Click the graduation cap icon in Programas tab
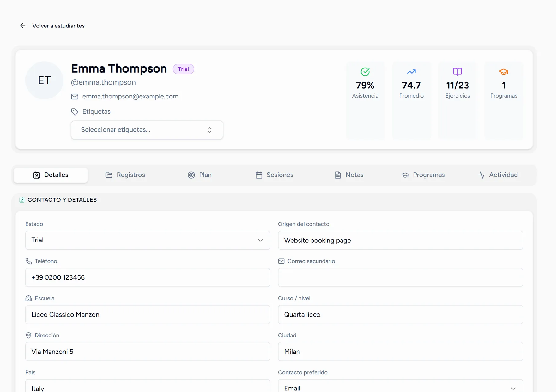This screenshot has width=556, height=392. pos(405,175)
